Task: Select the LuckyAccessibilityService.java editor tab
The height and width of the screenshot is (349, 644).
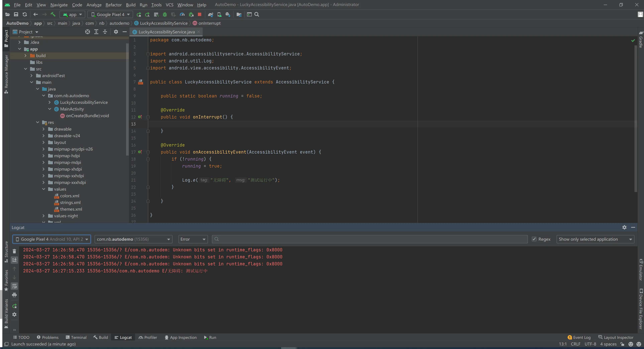Action: point(166,32)
